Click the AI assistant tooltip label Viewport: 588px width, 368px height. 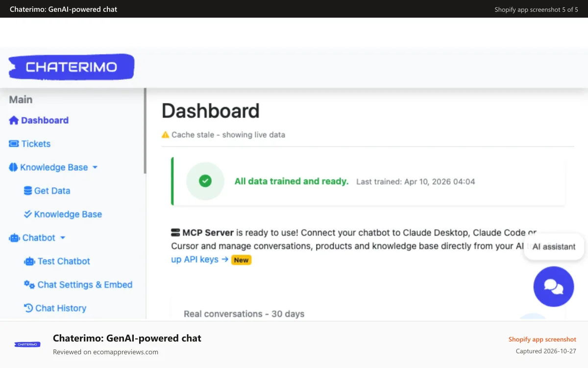point(554,247)
